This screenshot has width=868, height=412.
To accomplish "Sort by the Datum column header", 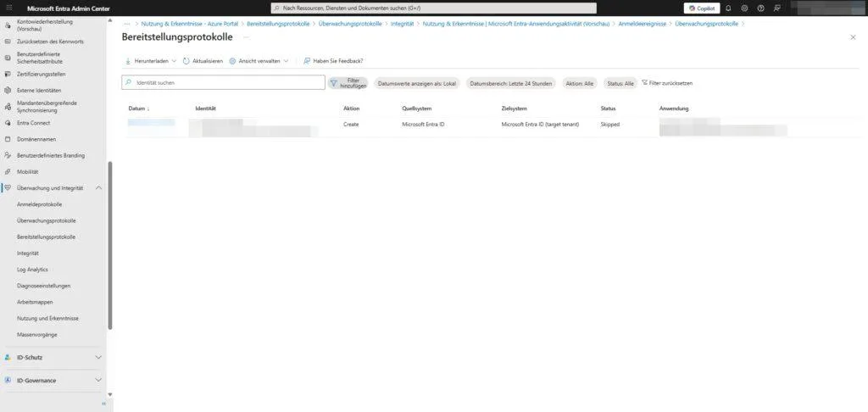I will coord(137,109).
